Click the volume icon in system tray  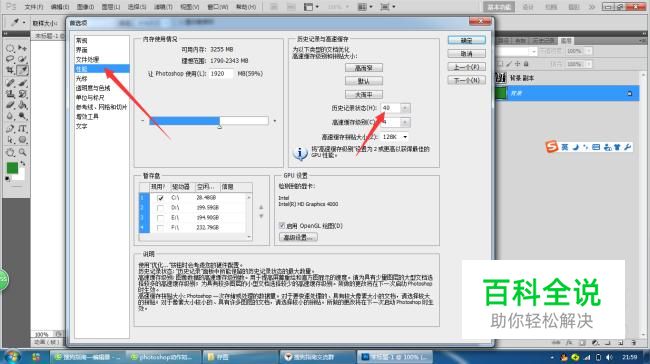point(609,357)
